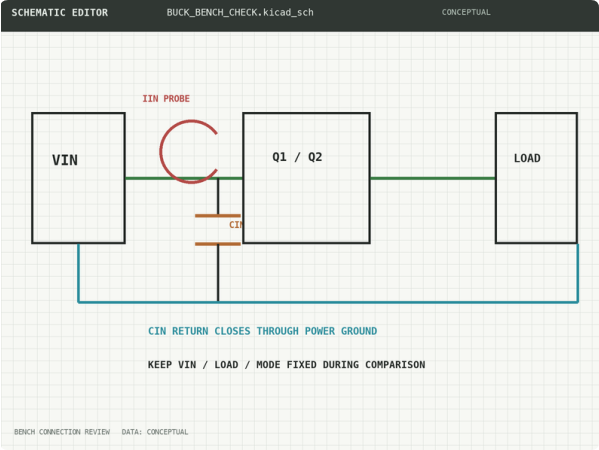The height and width of the screenshot is (450, 599).
Task: Click the BUCK_BENCH_CHECK.kicad_sch file title
Action: tap(240, 13)
